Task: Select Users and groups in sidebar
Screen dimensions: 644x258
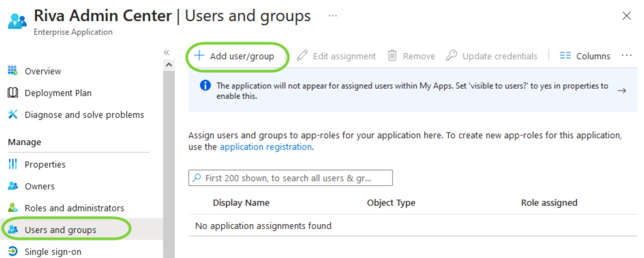Action: click(x=60, y=230)
